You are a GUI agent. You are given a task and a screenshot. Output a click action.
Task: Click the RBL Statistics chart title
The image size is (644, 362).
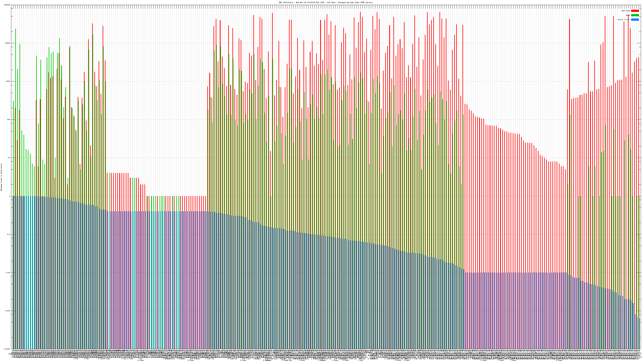point(325,2)
